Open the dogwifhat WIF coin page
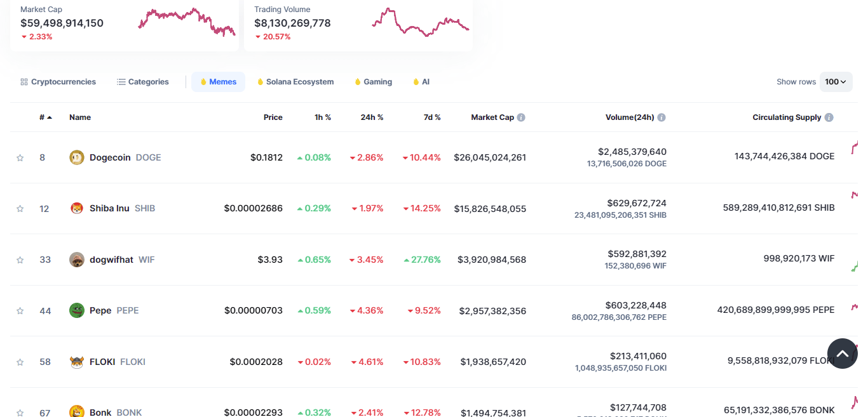The image size is (868, 417). [112, 260]
